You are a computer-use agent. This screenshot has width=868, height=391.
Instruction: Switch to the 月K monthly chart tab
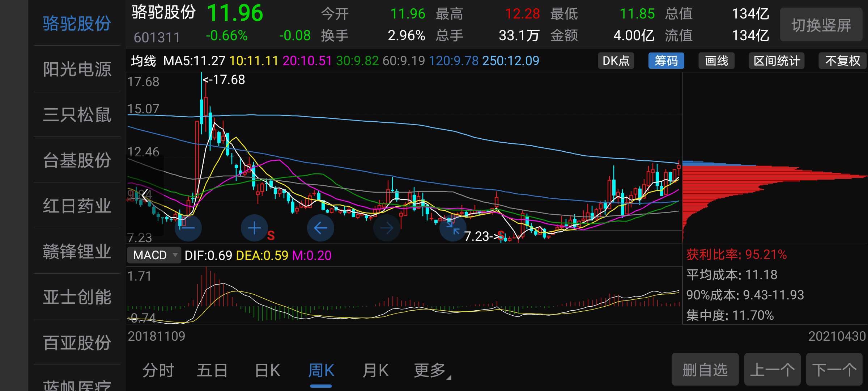click(375, 370)
